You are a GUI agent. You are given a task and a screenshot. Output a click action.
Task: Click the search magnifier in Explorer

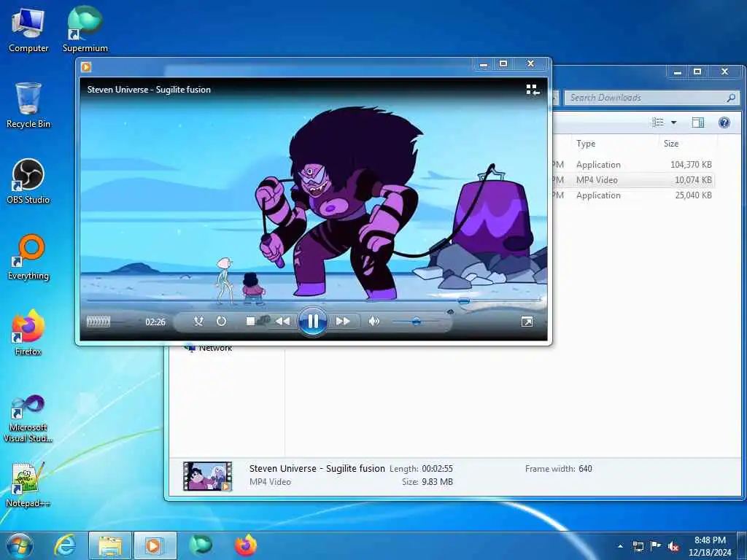coord(731,98)
